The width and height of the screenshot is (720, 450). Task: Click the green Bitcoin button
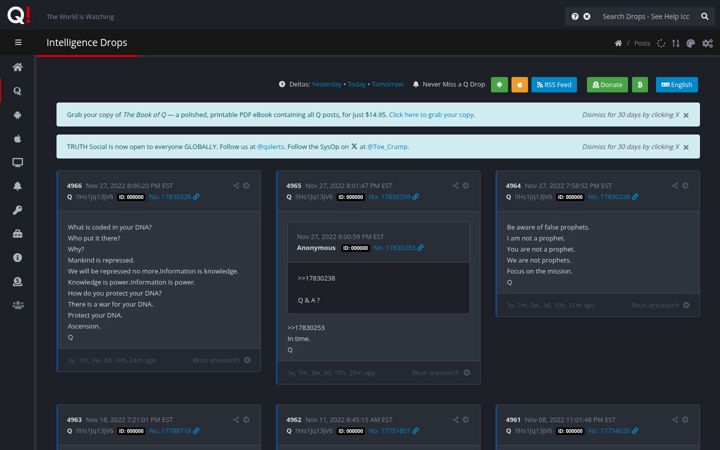640,84
